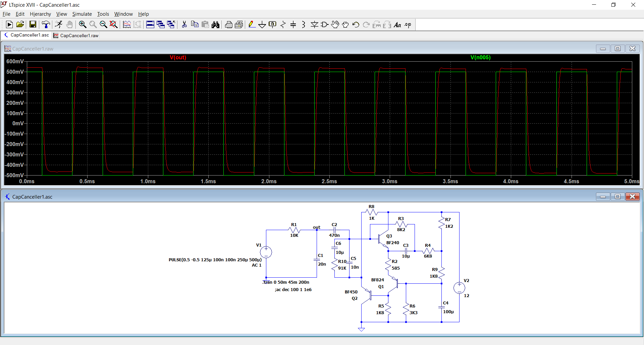Screen dimensions: 644x345
Task: Click the V2 voltage source symbol
Action: click(459, 288)
